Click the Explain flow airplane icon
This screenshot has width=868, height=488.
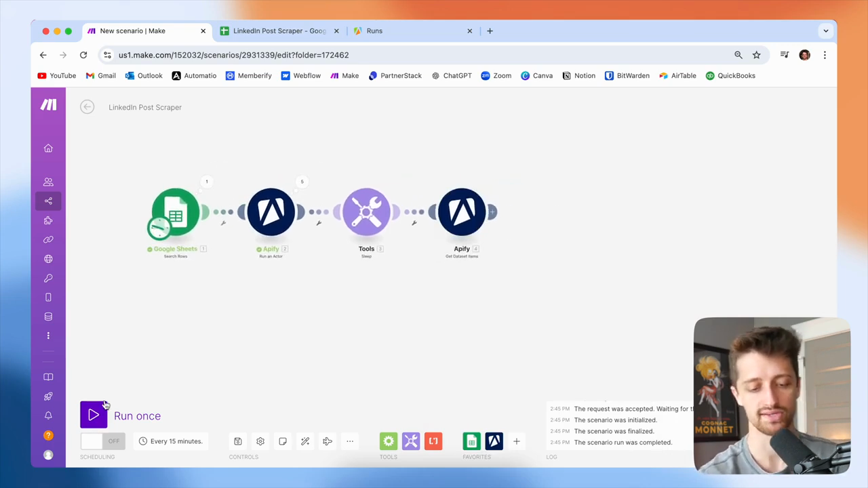(x=328, y=441)
